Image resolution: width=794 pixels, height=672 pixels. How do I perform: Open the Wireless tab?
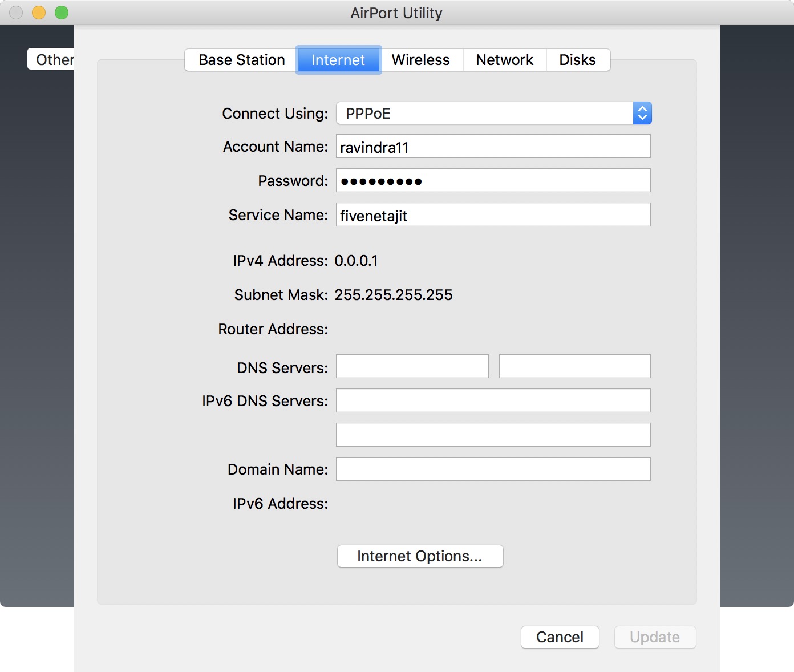coord(421,60)
